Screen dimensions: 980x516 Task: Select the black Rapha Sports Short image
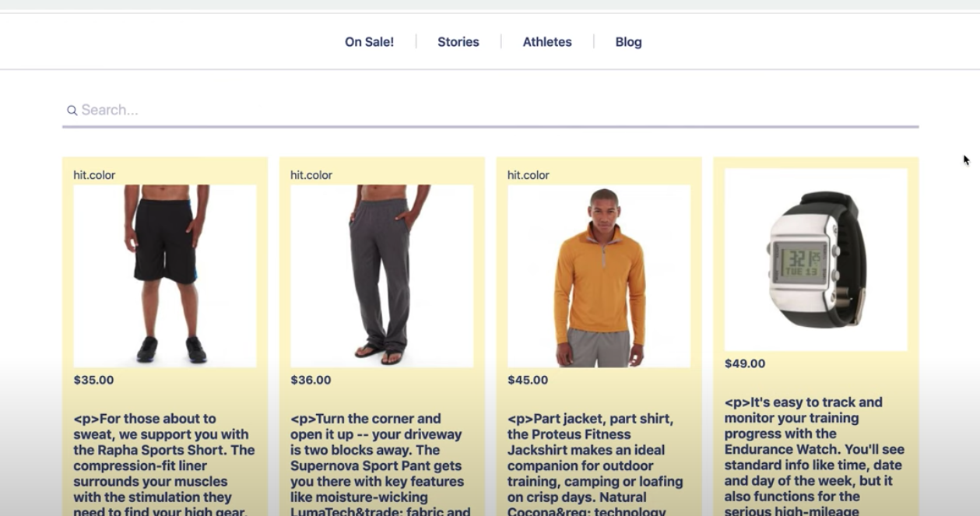point(165,276)
